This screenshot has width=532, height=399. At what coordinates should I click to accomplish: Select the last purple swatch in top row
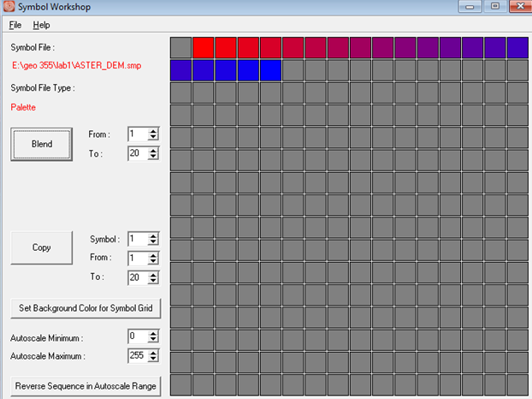click(517, 47)
